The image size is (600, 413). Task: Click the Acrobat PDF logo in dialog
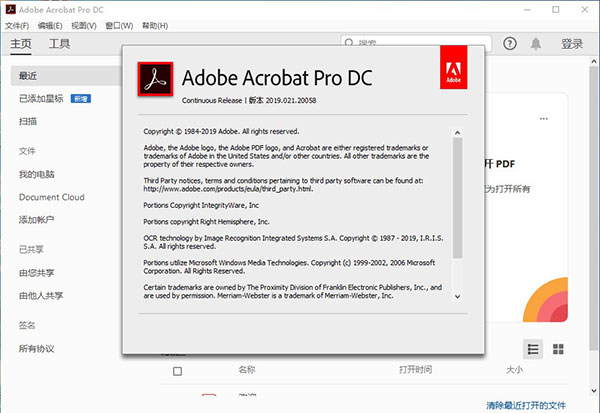[155, 79]
